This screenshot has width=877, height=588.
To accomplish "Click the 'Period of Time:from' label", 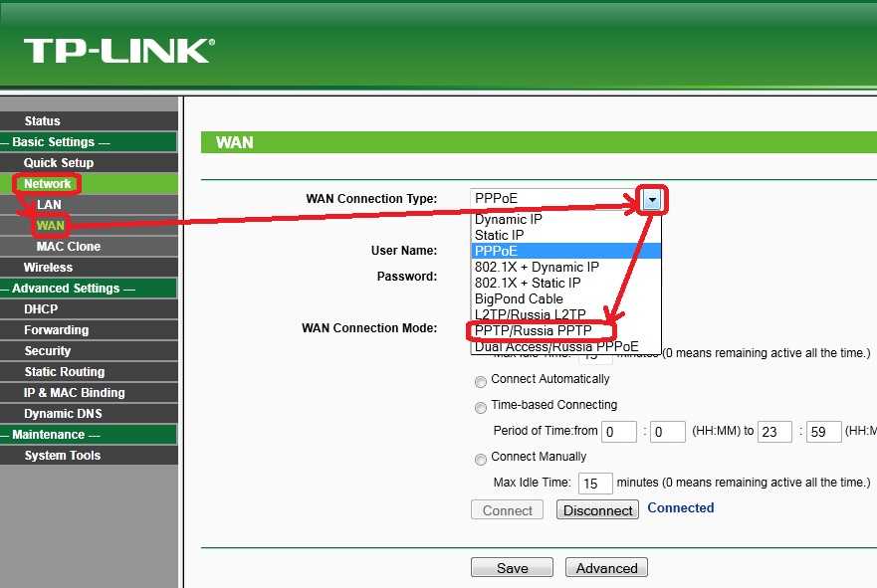I will click(546, 431).
